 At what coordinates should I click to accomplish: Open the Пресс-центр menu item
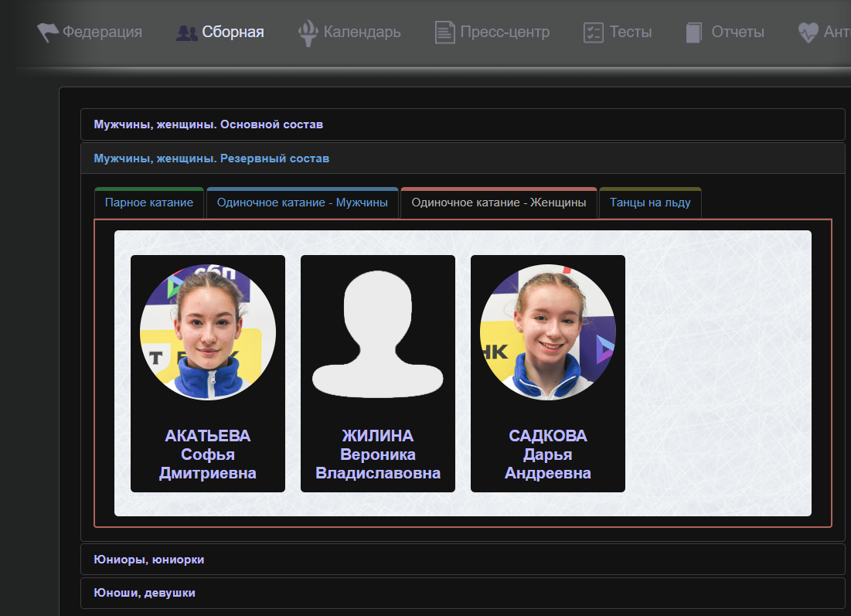point(505,32)
